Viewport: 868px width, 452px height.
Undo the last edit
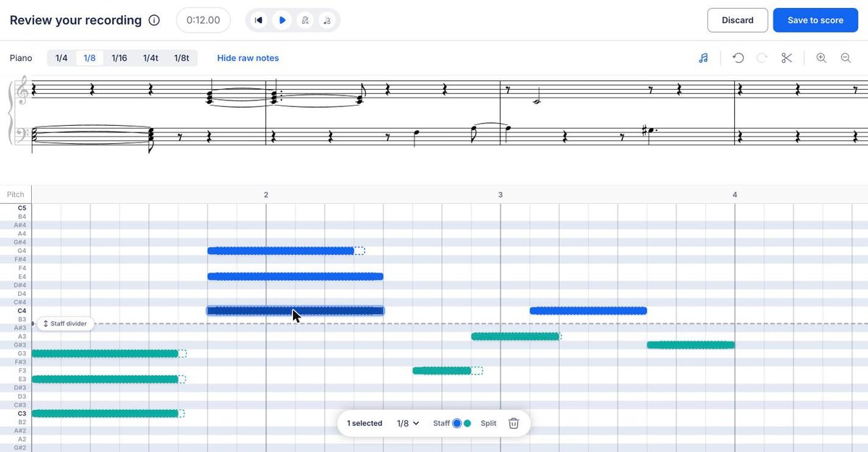[738, 58]
